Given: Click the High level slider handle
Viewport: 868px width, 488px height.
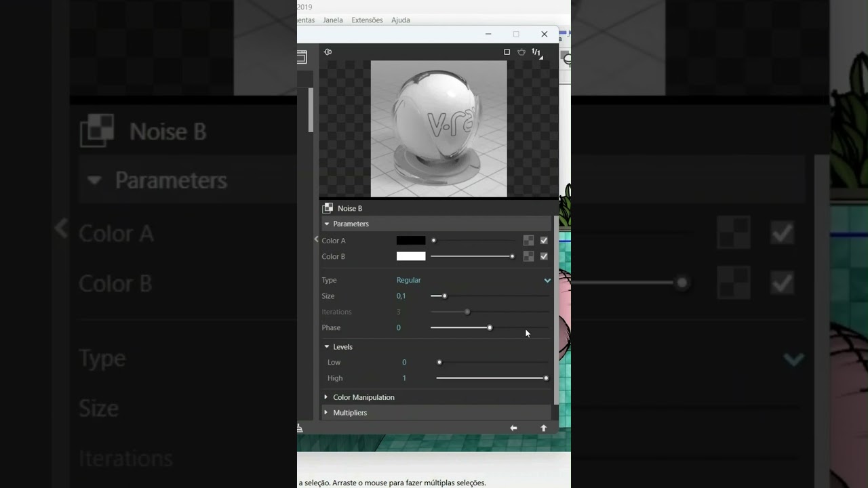Looking at the screenshot, I should [546, 378].
